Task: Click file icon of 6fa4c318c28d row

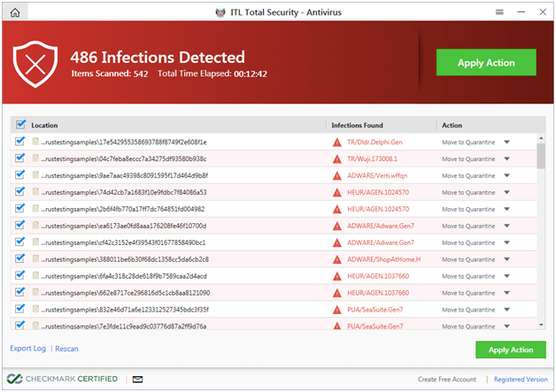Action: [35, 276]
